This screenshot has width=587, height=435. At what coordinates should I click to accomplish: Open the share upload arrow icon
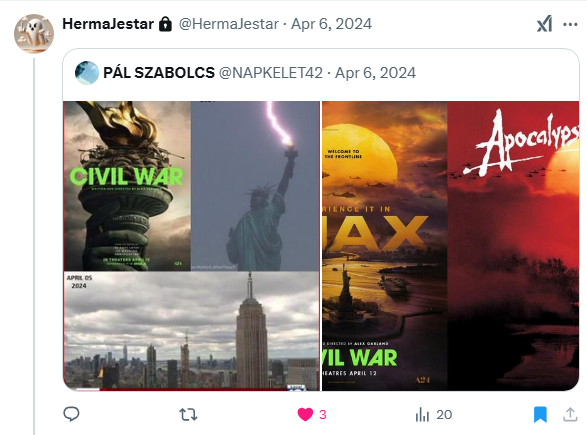(x=570, y=414)
